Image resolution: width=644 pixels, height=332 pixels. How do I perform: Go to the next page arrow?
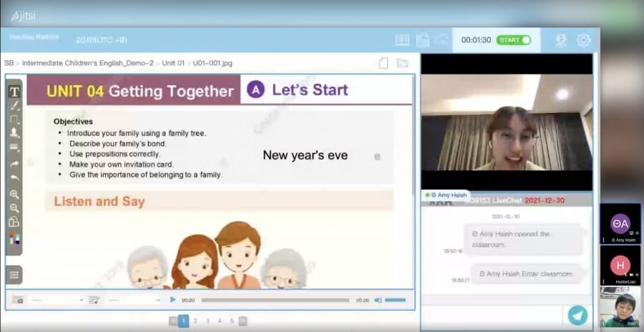[243, 321]
